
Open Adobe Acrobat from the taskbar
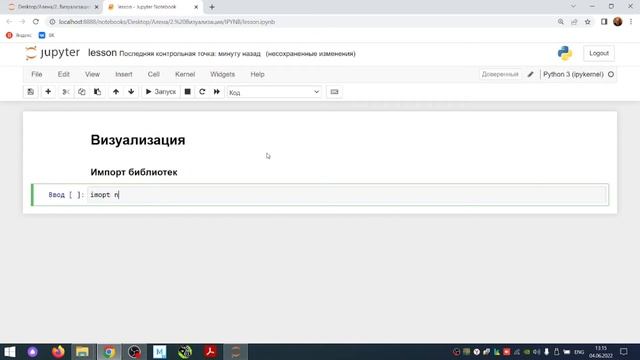(x=210, y=351)
